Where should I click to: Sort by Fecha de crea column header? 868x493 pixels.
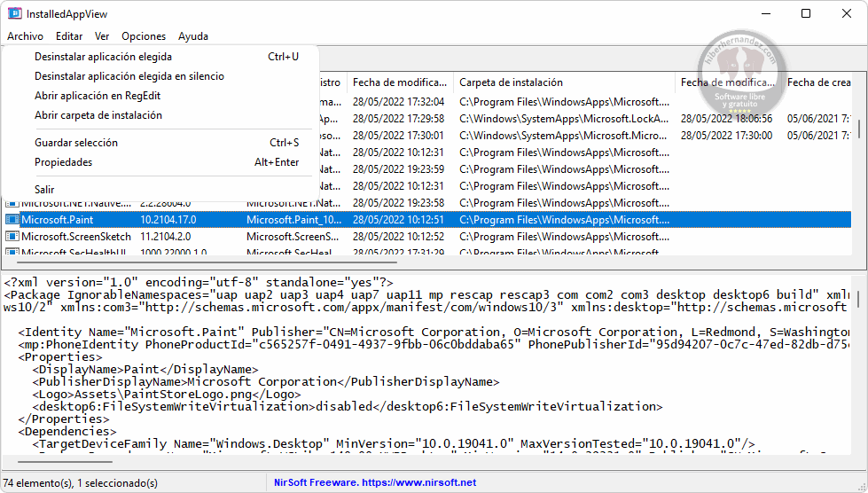coord(818,82)
